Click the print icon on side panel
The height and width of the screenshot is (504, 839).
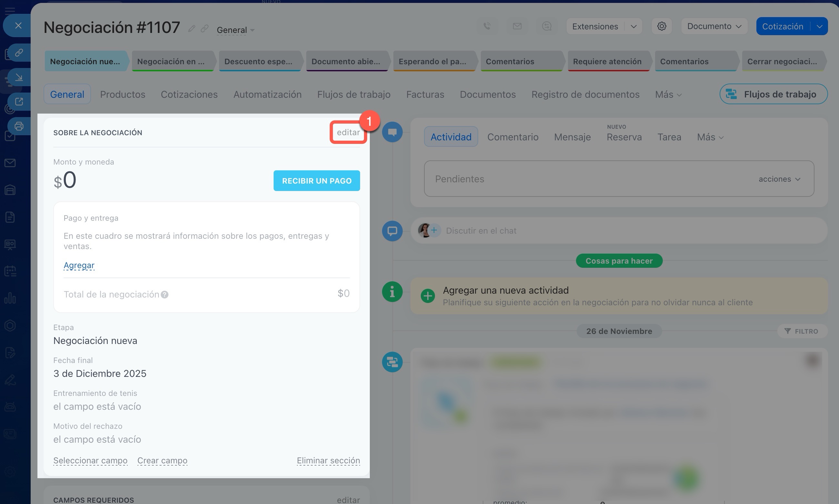pyautogui.click(x=19, y=126)
